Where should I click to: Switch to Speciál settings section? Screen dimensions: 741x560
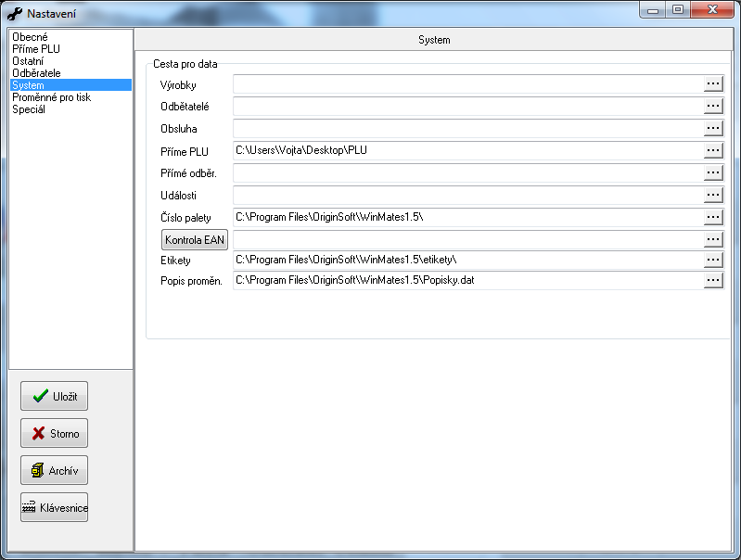[x=29, y=109]
